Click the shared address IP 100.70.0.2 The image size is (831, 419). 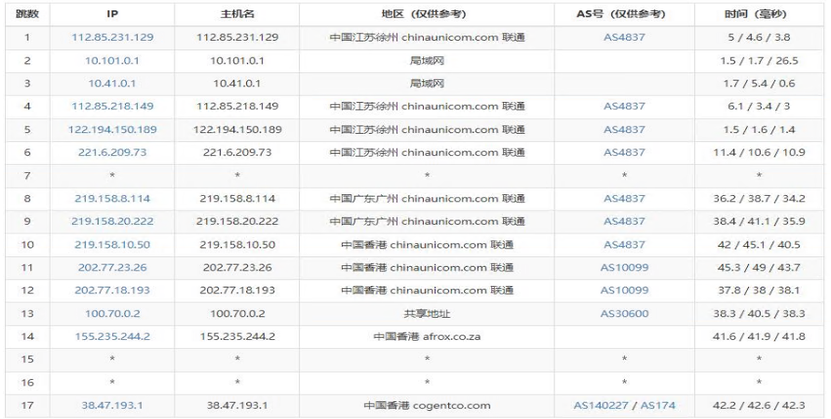[x=112, y=313]
